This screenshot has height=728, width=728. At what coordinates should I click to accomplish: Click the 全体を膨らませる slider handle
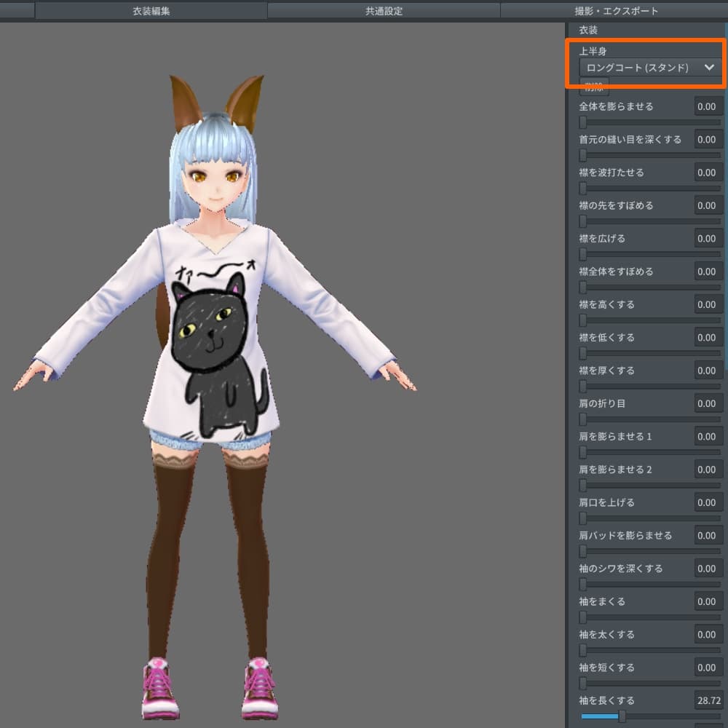[583, 122]
